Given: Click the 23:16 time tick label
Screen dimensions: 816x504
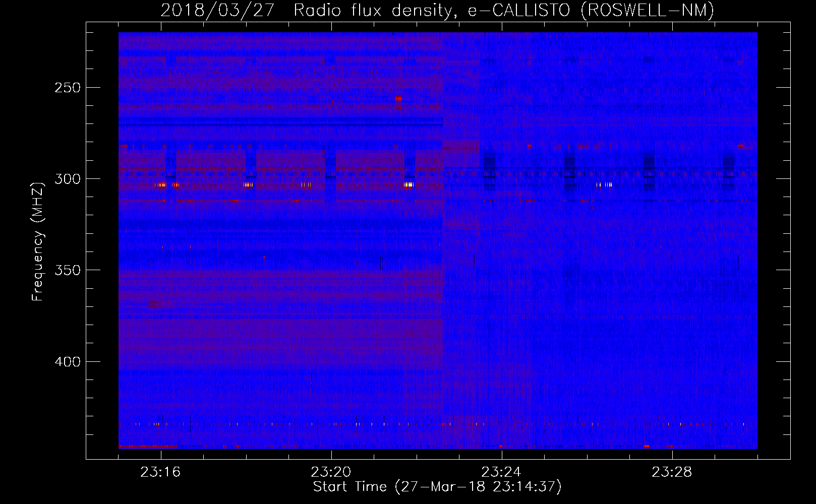Looking at the screenshot, I should (x=160, y=472).
